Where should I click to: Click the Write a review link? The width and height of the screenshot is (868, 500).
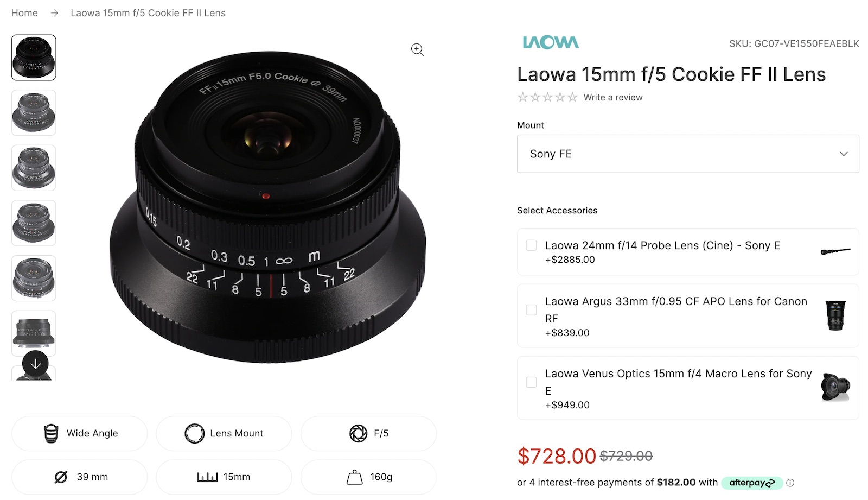pos(613,98)
